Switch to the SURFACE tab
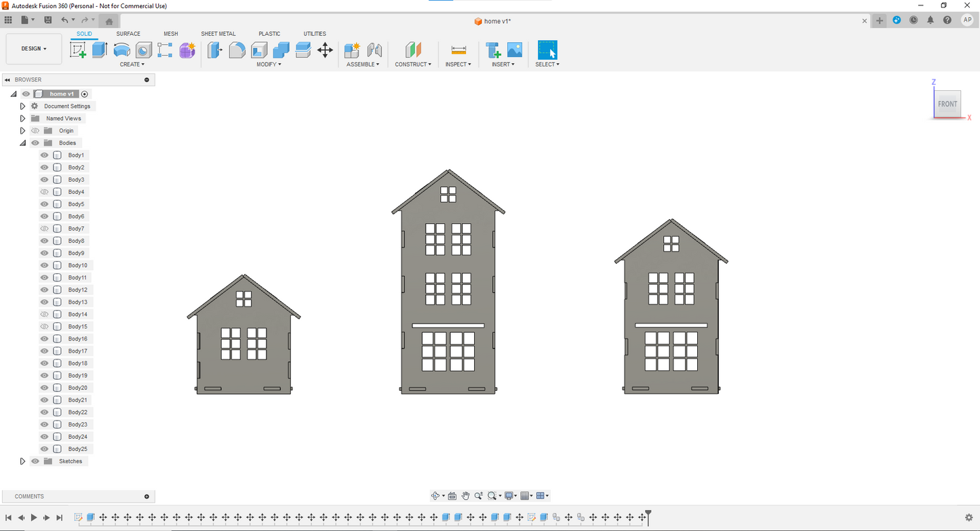 128,34
